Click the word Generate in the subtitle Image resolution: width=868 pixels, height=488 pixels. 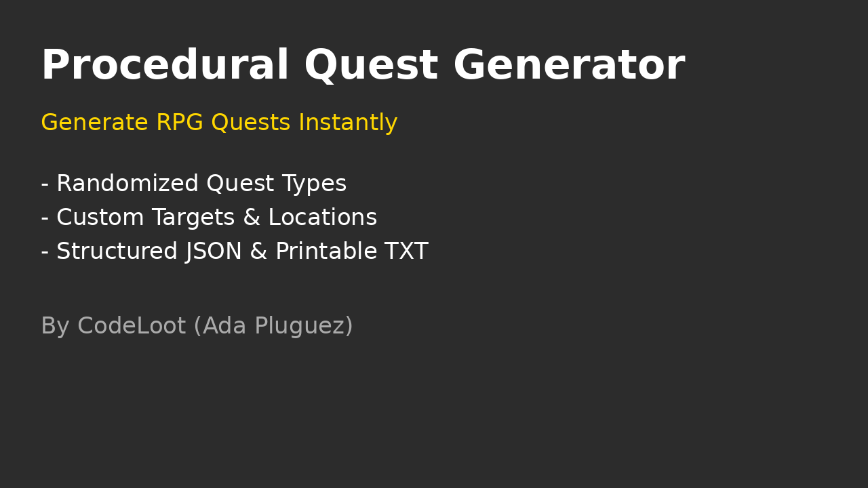tap(94, 123)
